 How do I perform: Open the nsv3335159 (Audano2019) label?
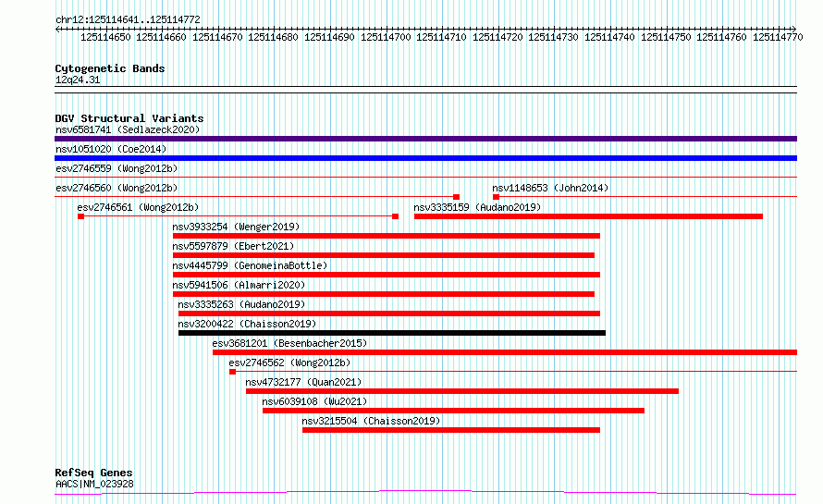(477, 207)
